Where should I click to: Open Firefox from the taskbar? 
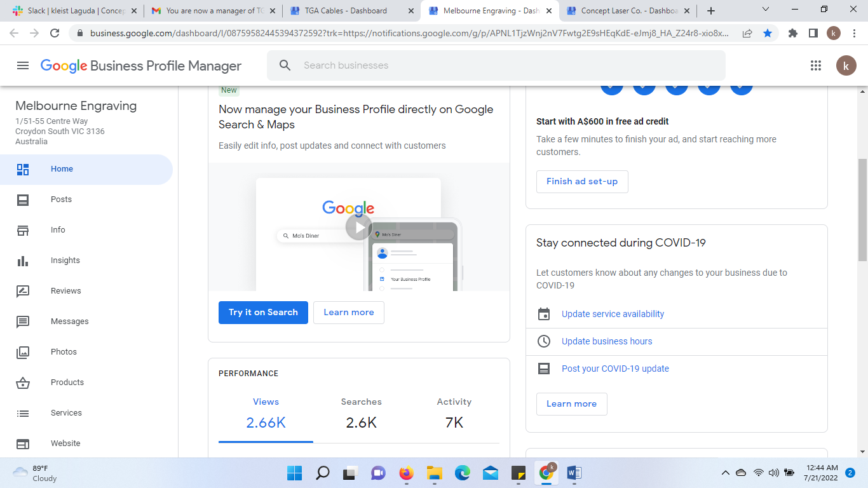tap(407, 473)
